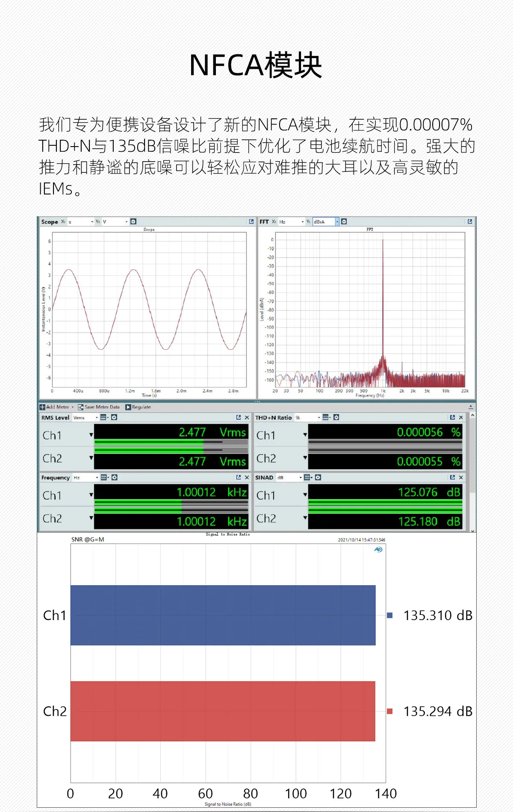Open FFT Y-axis dBrA unit dropdown
The image size is (513, 812).
(337, 221)
